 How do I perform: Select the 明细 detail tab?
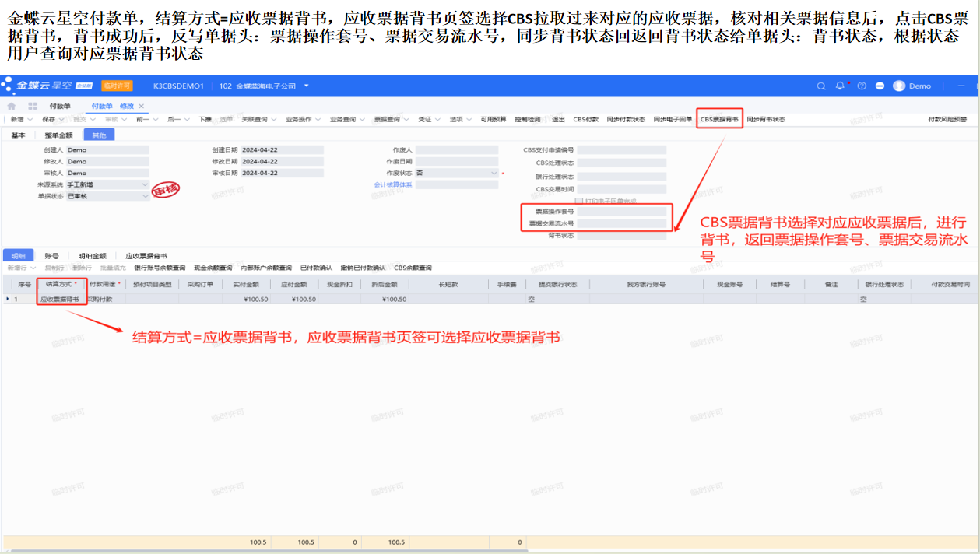pyautogui.click(x=18, y=255)
